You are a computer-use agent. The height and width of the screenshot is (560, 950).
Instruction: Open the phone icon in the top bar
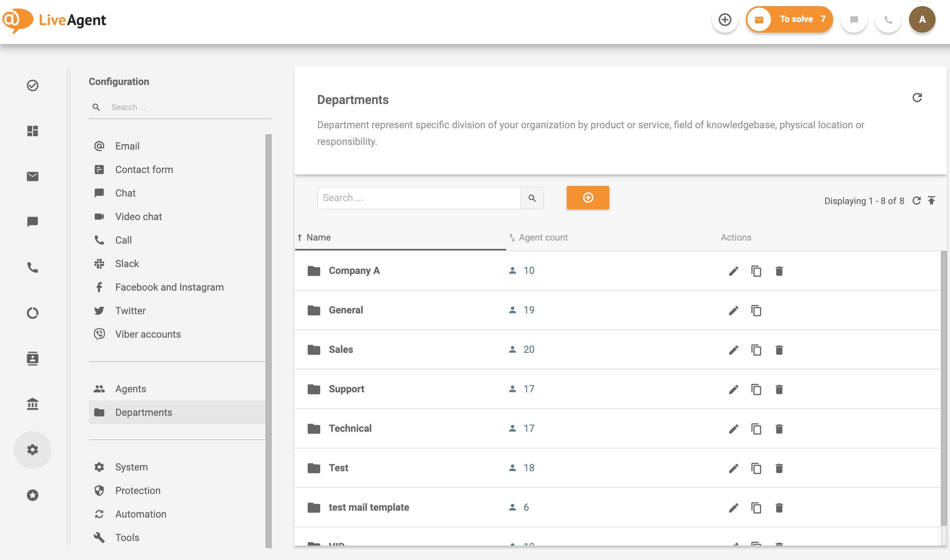coord(888,21)
